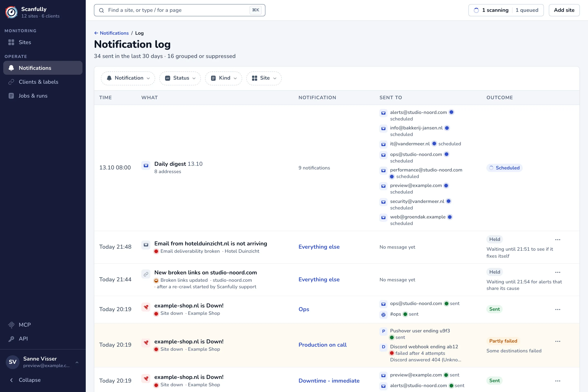The image size is (588, 392).
Task: Open Clients & labels page
Action: coord(43,82)
